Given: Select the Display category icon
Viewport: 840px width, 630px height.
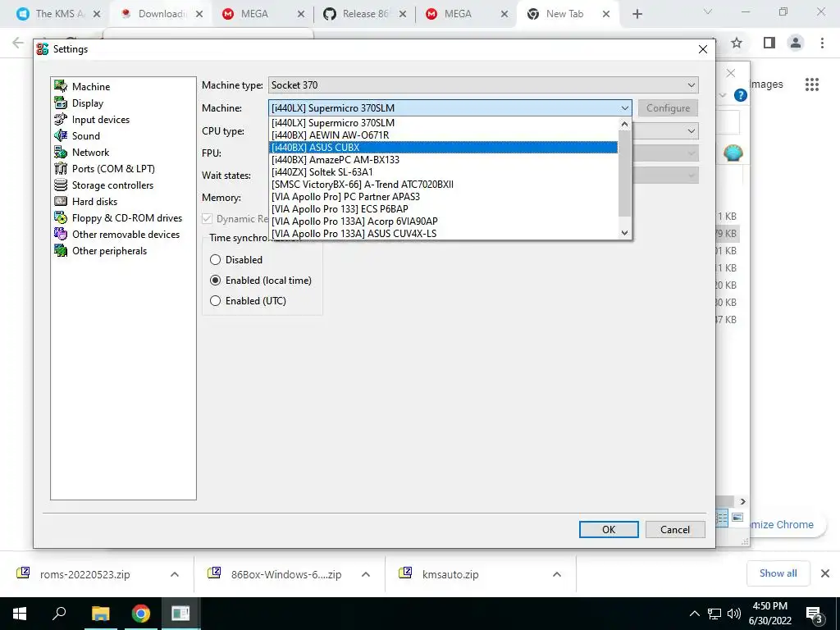Looking at the screenshot, I should [61, 103].
